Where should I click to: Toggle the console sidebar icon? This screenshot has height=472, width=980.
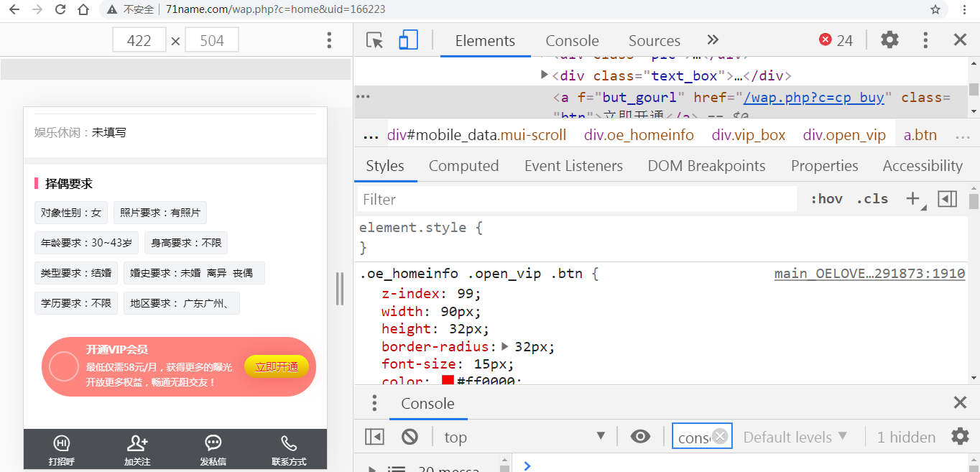(374, 437)
